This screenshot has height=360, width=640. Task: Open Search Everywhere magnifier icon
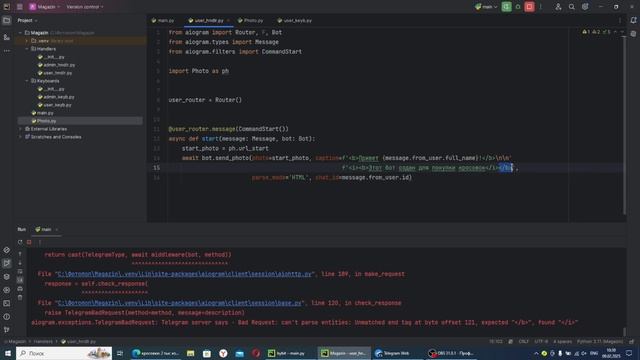tap(571, 7)
